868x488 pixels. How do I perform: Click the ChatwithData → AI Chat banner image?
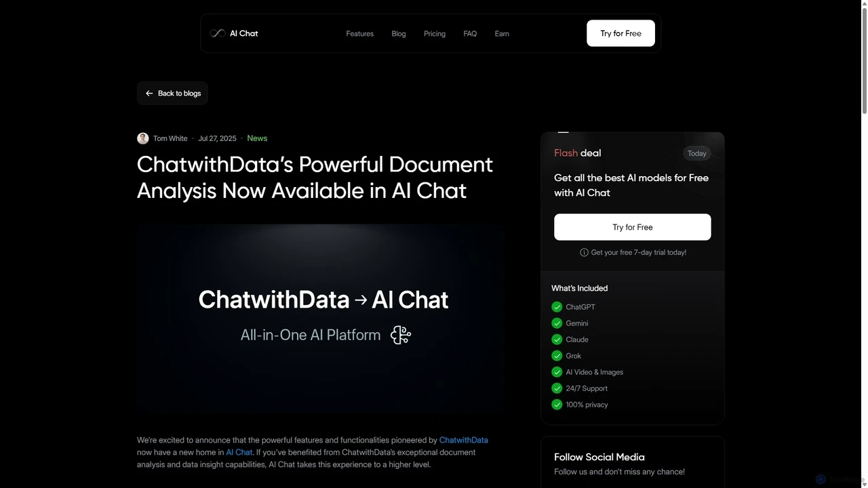point(320,319)
